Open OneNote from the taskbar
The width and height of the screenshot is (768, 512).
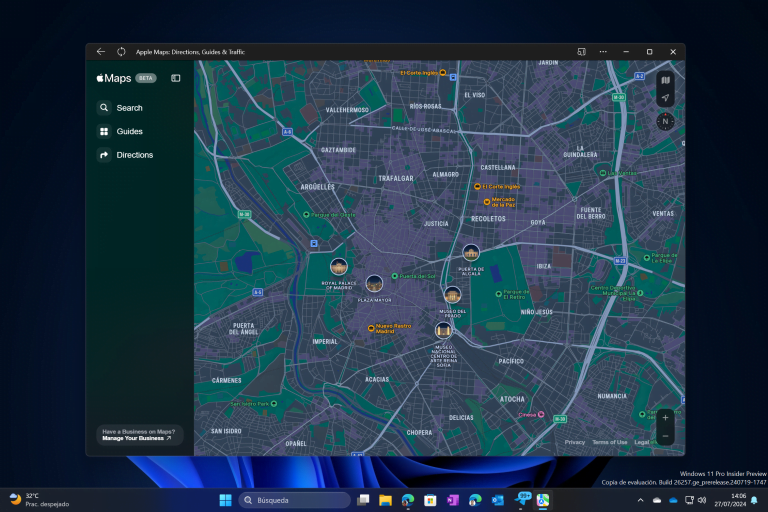(453, 500)
